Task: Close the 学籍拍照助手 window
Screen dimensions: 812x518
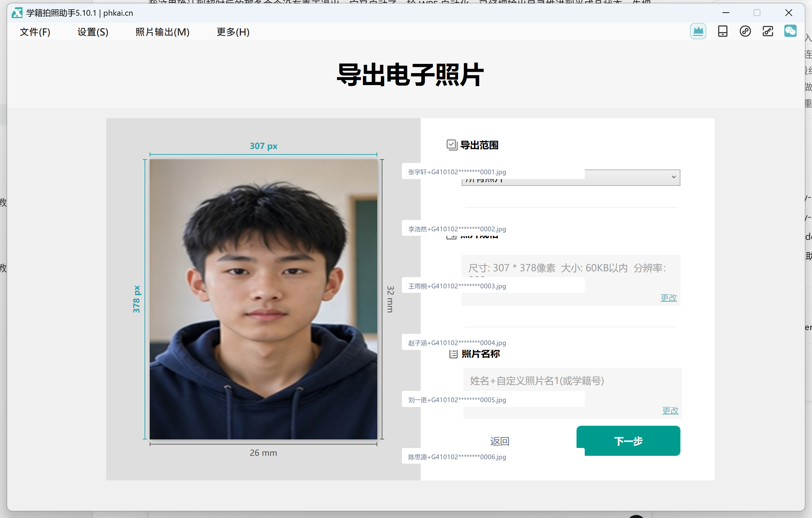Action: click(789, 13)
